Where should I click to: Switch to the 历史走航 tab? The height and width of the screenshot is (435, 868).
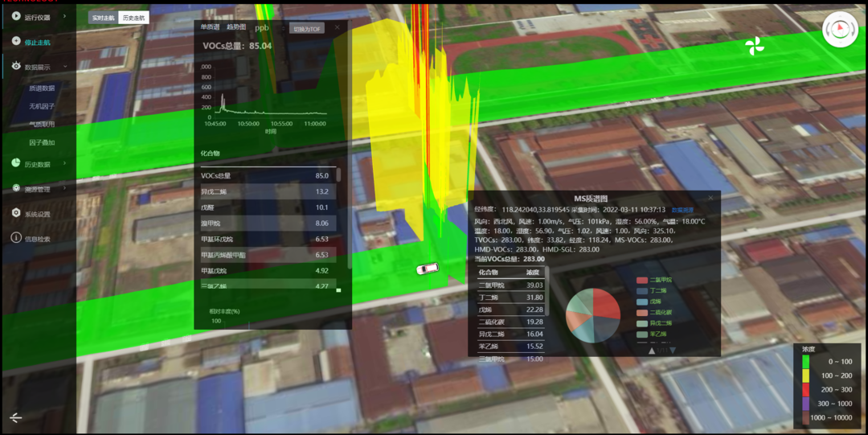point(133,18)
